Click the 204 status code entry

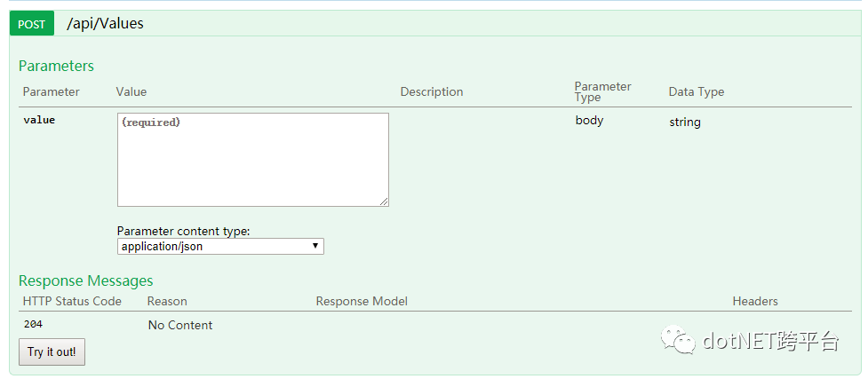click(34, 325)
